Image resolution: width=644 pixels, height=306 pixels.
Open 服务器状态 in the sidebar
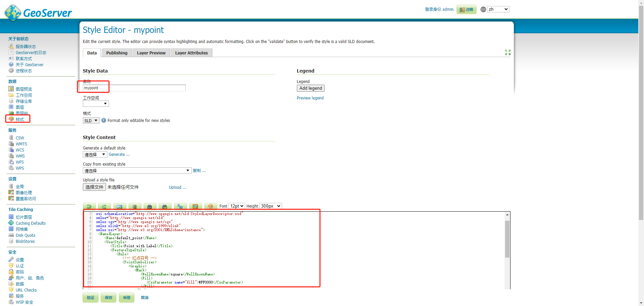pyautogui.click(x=26, y=47)
